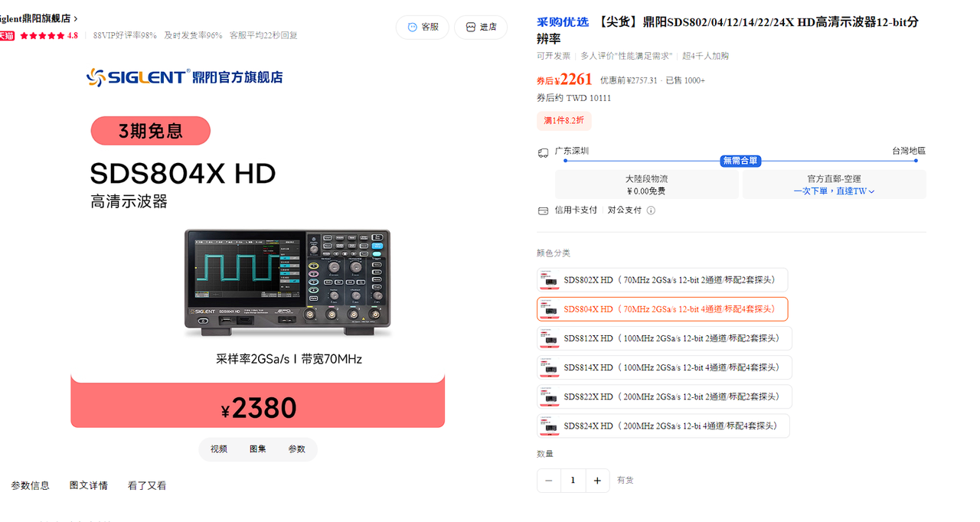Click the 进店 enter store button
The width and height of the screenshot is (980, 522).
tap(481, 27)
